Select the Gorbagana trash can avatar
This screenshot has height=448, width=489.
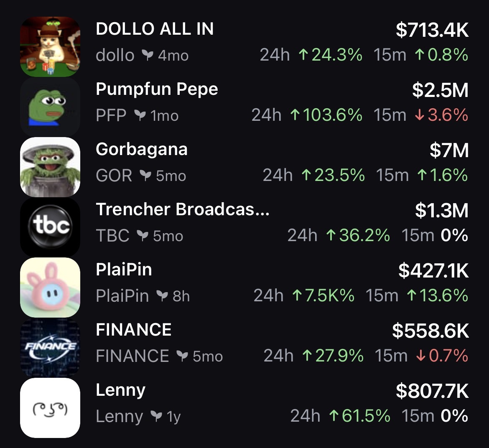pos(50,167)
